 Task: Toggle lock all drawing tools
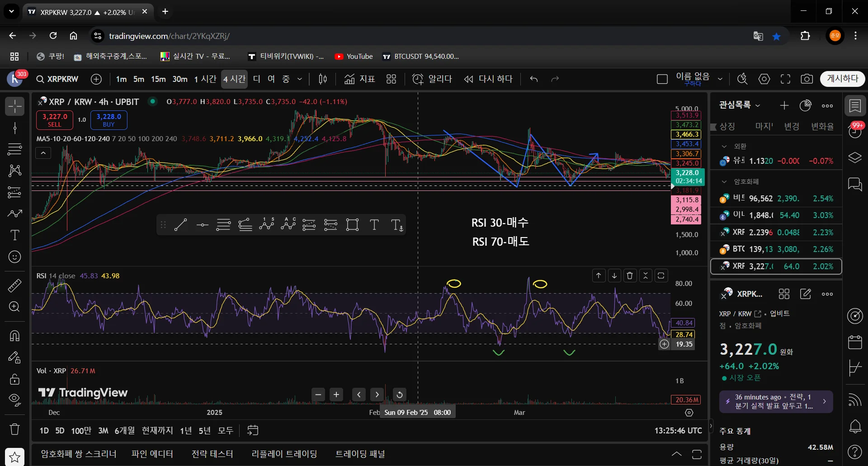[x=15, y=379]
